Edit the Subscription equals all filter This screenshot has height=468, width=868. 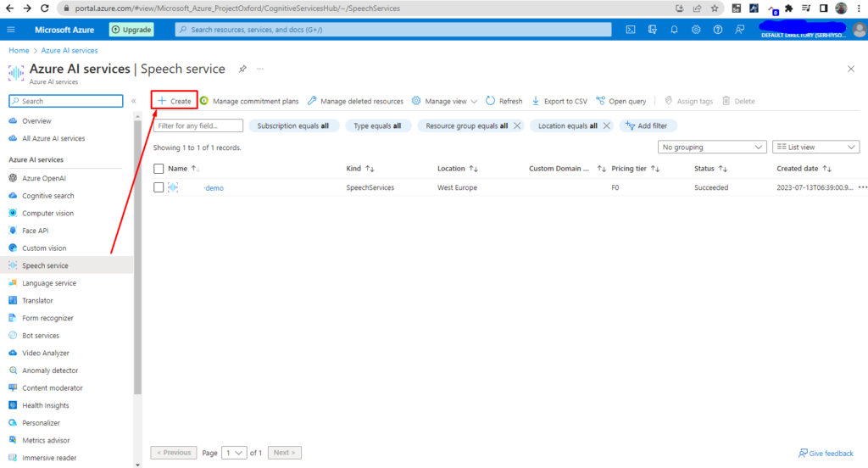[x=292, y=125]
